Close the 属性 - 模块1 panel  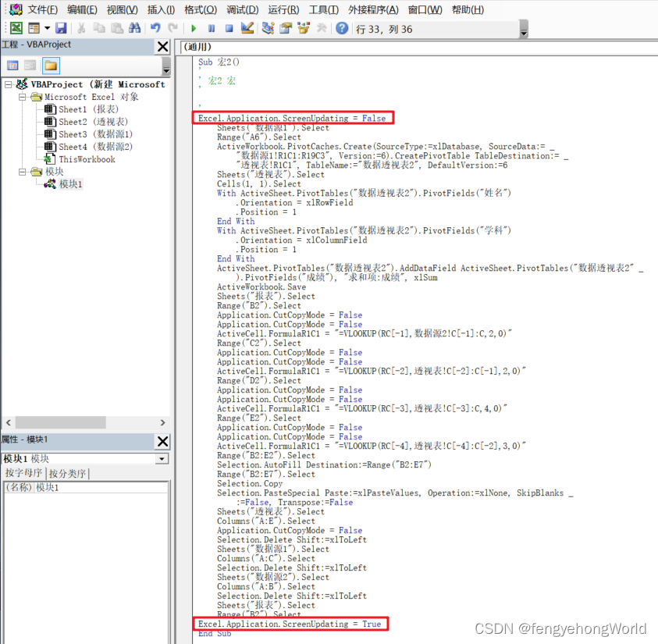coord(162,441)
